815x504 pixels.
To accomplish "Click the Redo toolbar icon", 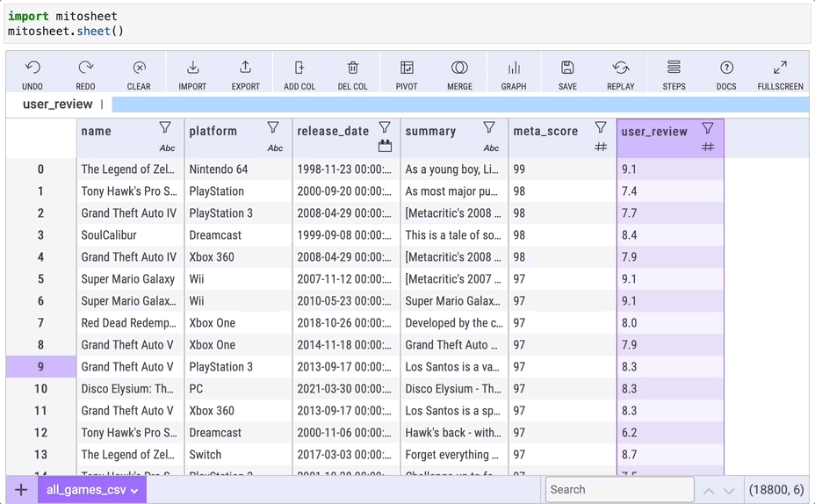I will click(85, 68).
